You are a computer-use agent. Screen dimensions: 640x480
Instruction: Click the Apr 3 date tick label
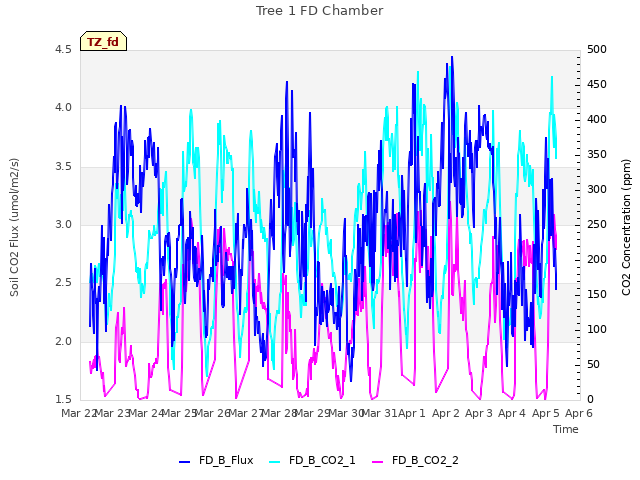(479, 413)
